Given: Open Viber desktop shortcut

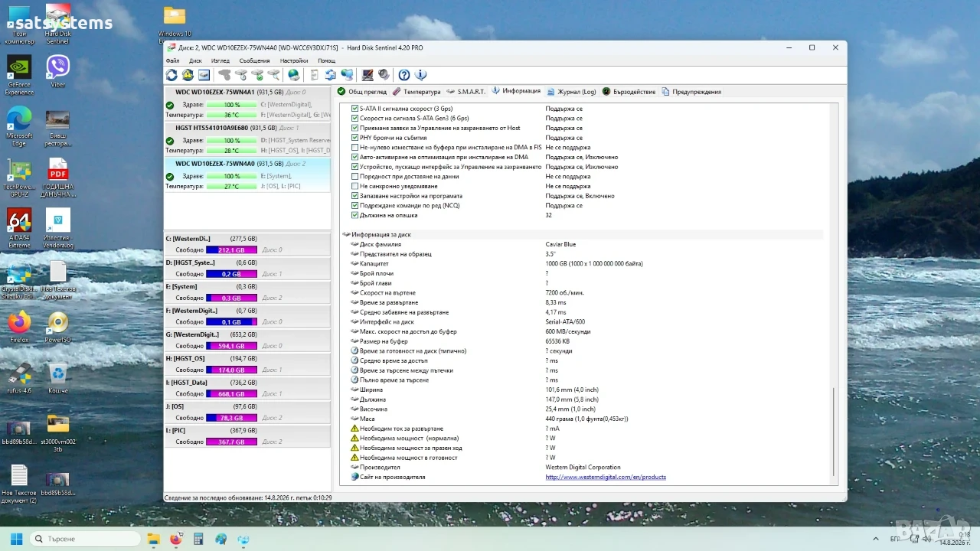Looking at the screenshot, I should (x=58, y=72).
